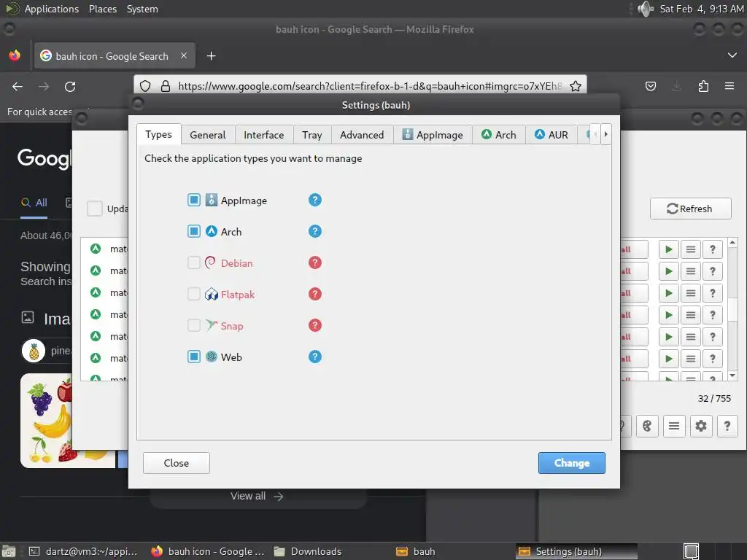Save to Pocket icon in Firefox
This screenshot has width=747, height=560.
point(650,86)
